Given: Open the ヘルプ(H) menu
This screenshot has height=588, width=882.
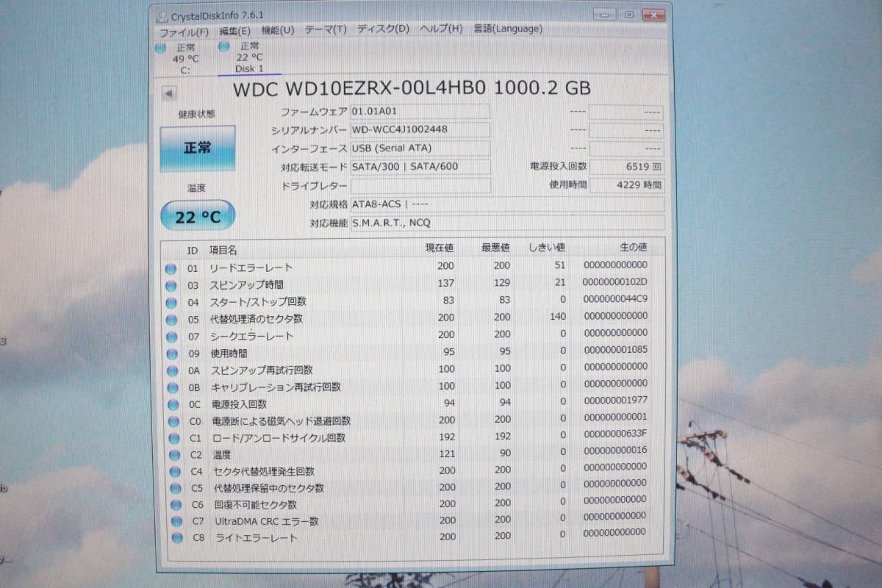Looking at the screenshot, I should pyautogui.click(x=441, y=29).
